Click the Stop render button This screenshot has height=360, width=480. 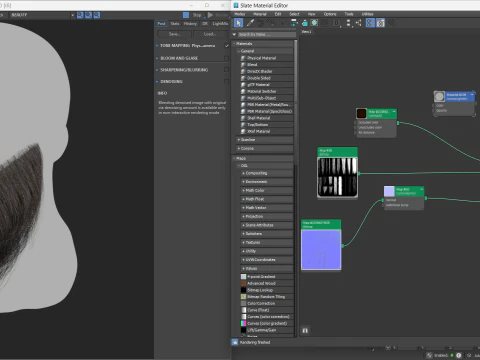click(197, 15)
